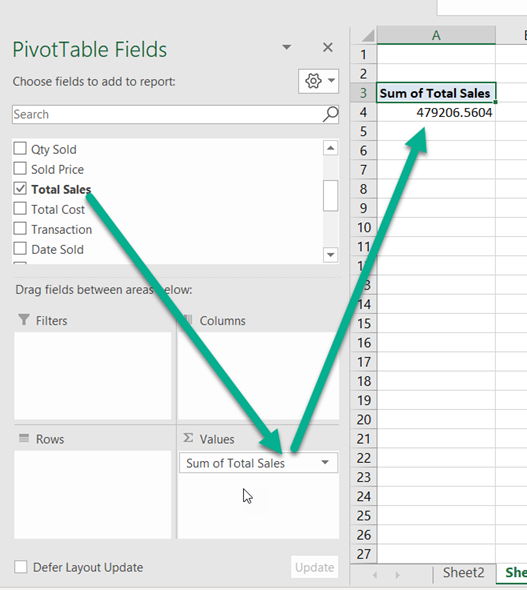The image size is (527, 590).
Task: Click the field list scroll down arrow
Action: click(x=330, y=255)
